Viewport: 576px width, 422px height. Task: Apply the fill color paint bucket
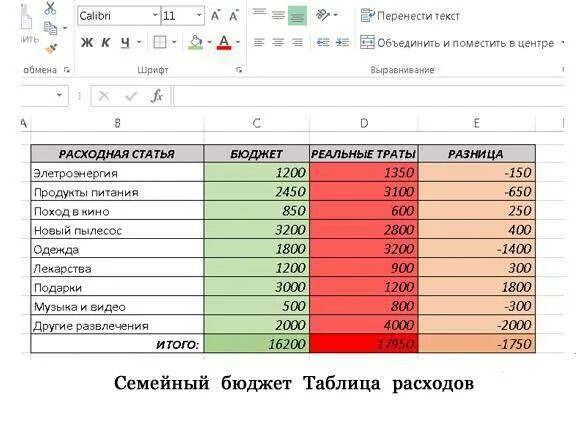(195, 42)
